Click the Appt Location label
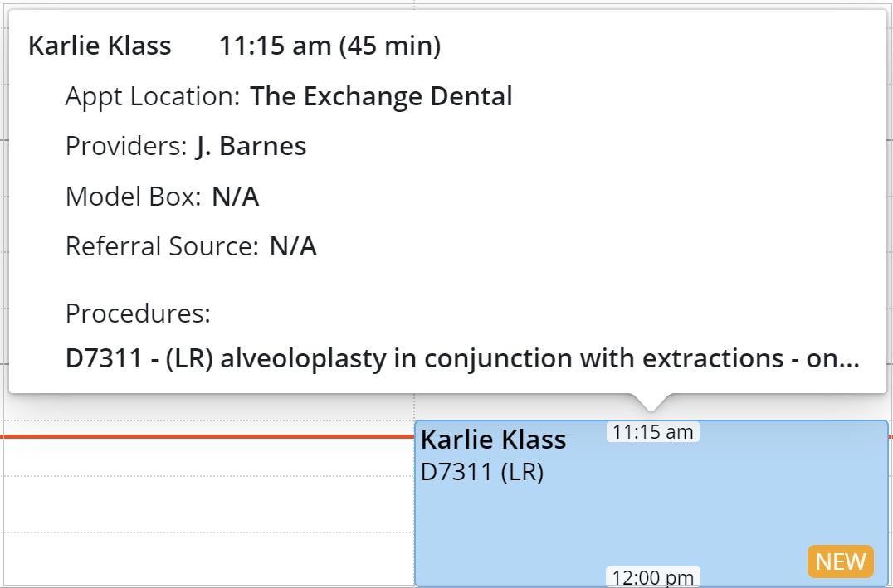This screenshot has width=893, height=588. (x=153, y=97)
